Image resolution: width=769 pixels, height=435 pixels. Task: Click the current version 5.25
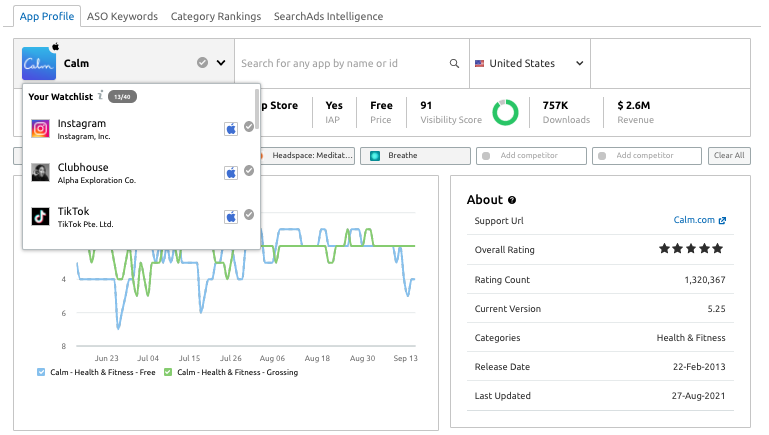pos(716,309)
